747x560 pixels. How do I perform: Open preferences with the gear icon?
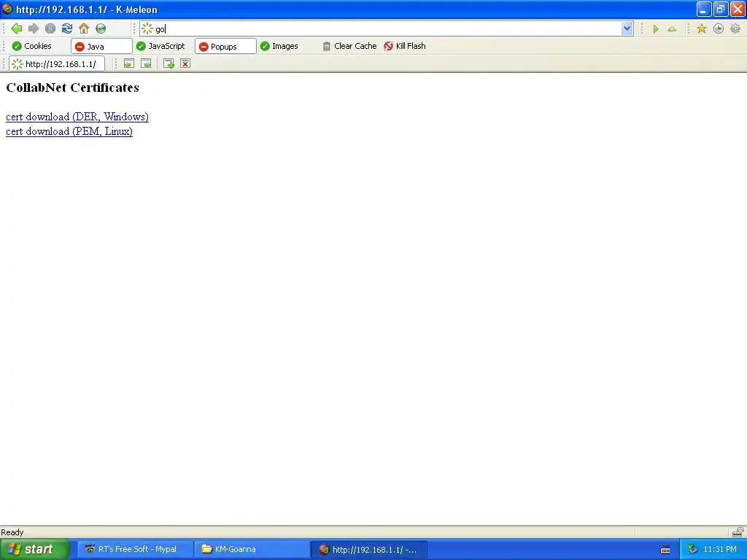[x=735, y=29]
